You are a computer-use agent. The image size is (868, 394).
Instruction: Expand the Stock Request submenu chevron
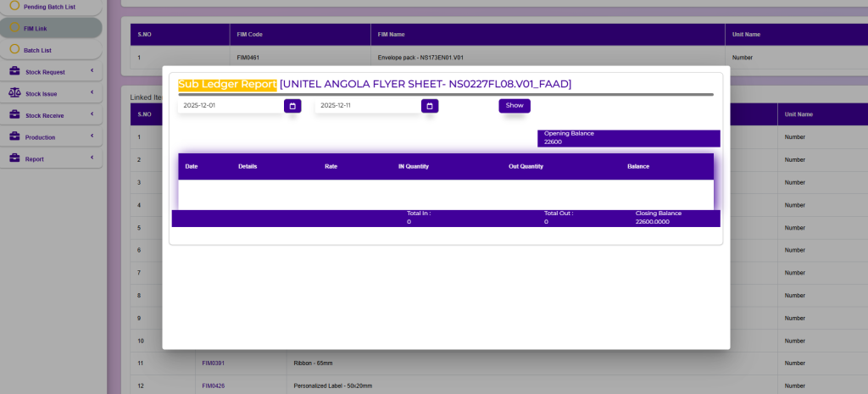coord(92,72)
